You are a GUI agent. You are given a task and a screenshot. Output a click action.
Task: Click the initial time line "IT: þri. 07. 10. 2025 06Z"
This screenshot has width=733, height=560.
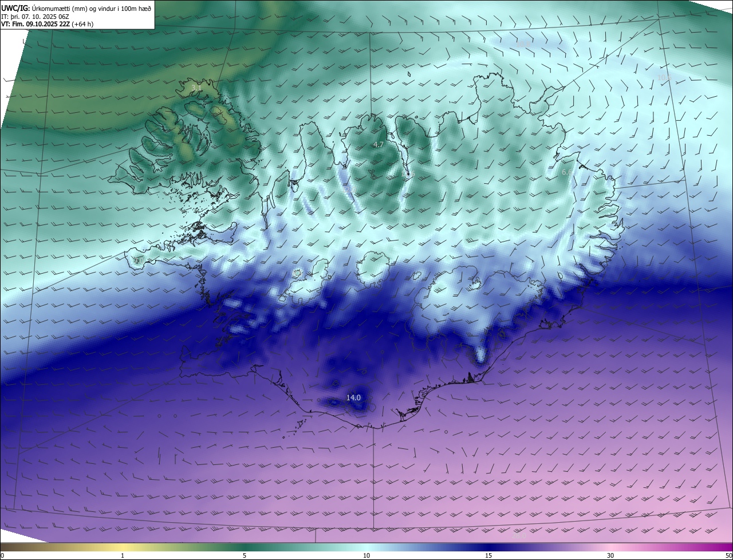(x=35, y=17)
